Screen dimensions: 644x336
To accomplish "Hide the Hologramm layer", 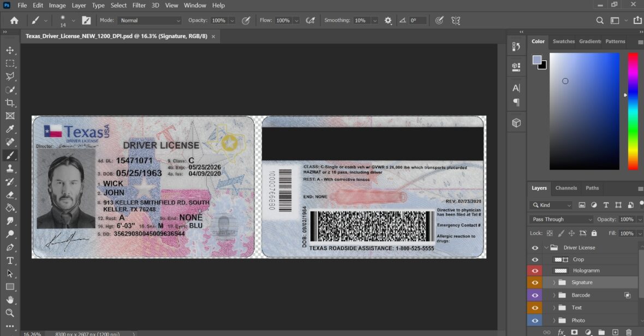I will point(534,270).
